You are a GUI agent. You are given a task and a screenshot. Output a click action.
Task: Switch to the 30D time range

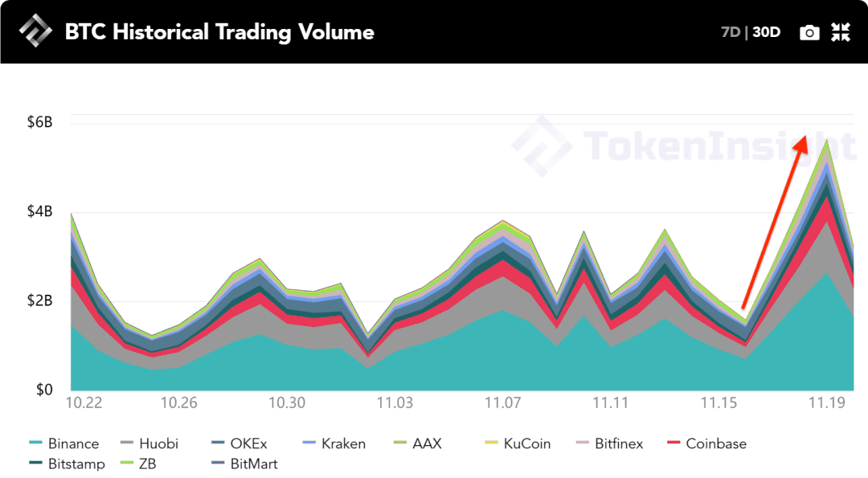[767, 32]
